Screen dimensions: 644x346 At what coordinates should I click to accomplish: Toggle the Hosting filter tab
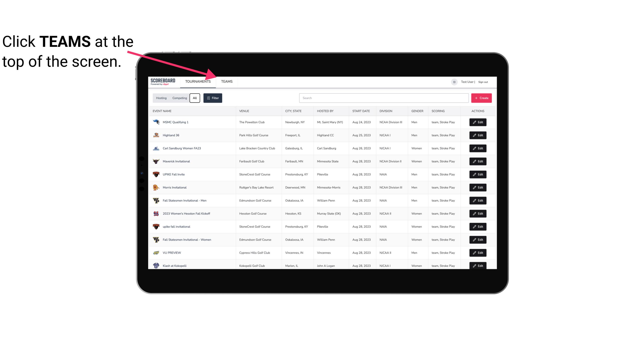[161, 98]
